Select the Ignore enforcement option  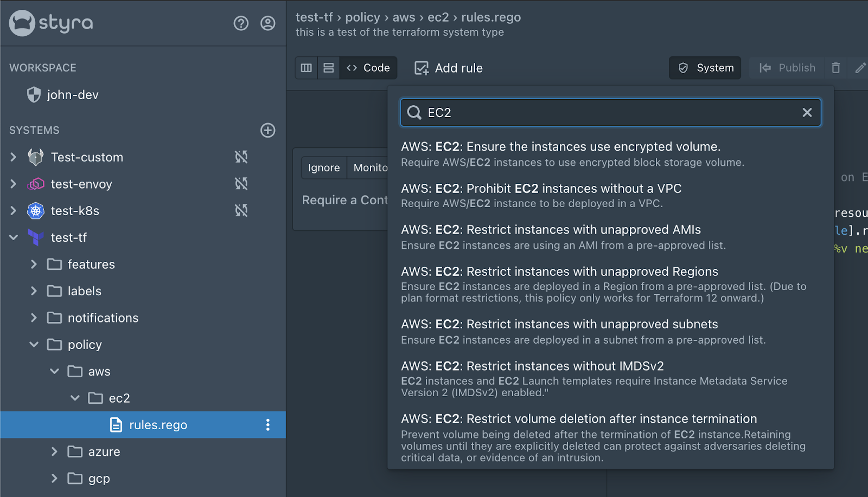click(324, 168)
